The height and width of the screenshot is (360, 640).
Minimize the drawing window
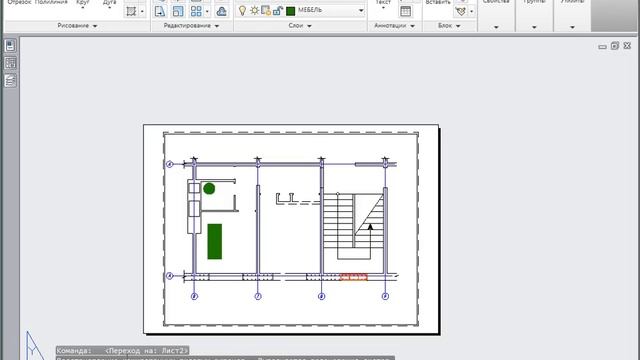602,47
